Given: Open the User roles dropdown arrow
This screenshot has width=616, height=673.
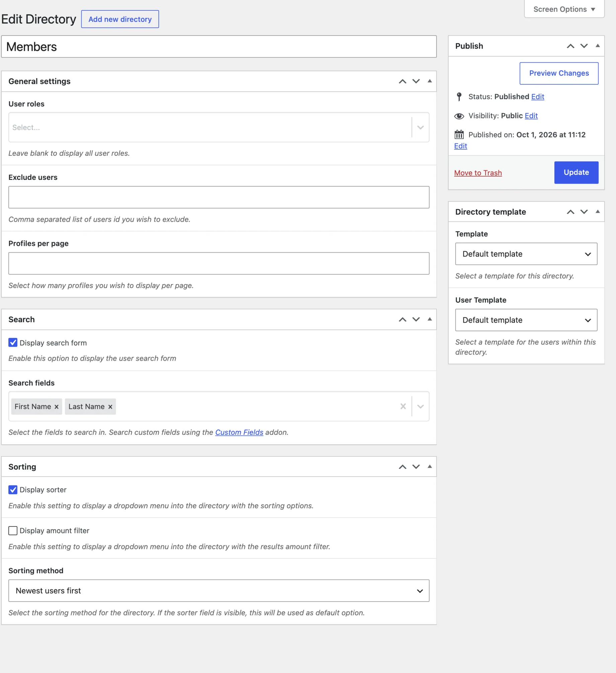Looking at the screenshot, I should coord(421,127).
